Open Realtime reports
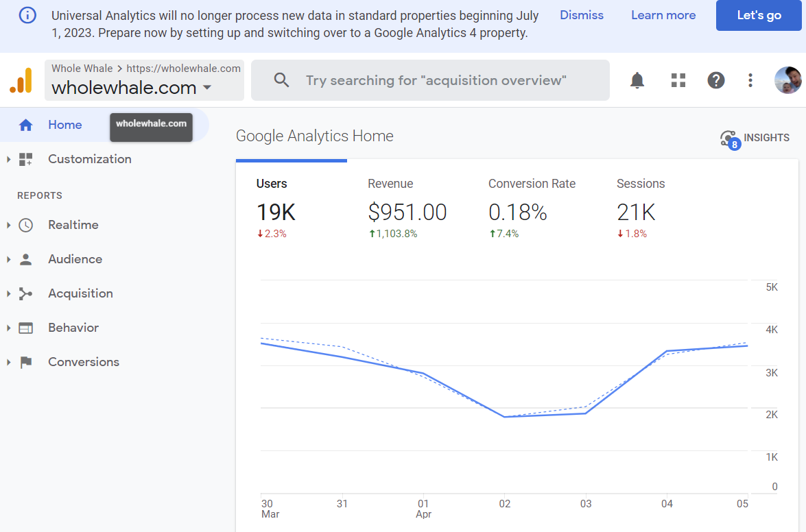This screenshot has width=806, height=532. coord(73,225)
